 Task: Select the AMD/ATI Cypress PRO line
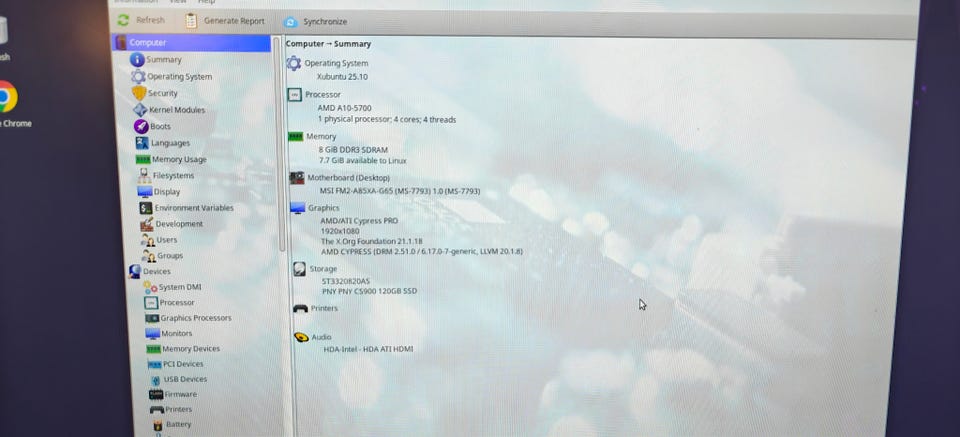click(x=359, y=221)
